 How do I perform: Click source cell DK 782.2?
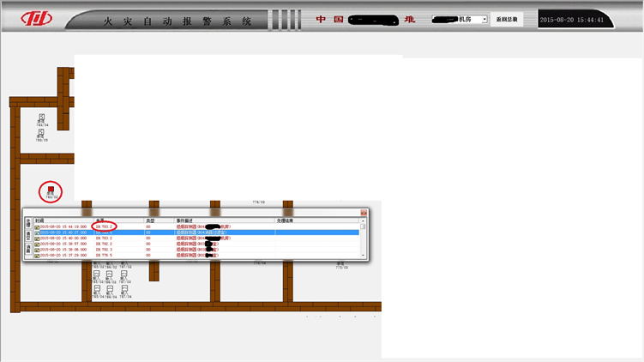tap(104, 244)
